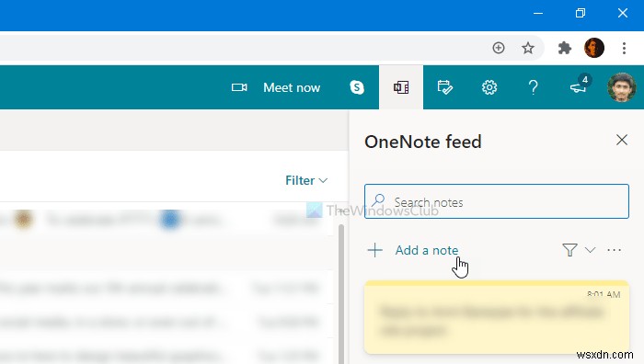Click the plus icon beside Add a note
The image size is (644, 364).
[x=375, y=250]
